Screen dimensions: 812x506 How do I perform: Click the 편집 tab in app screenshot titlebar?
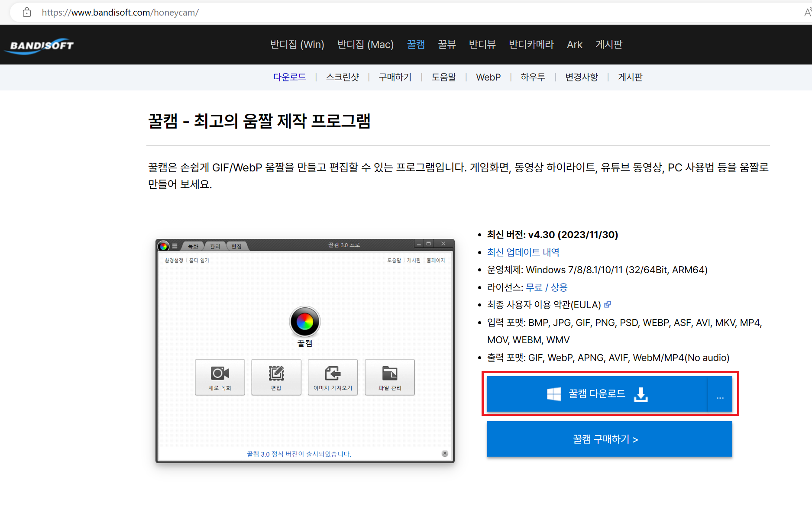[236, 246]
